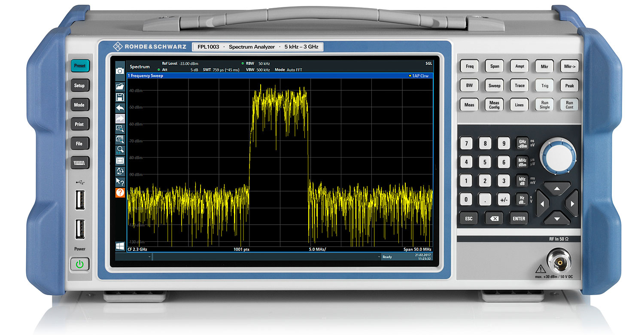
Task: Activate context-sensitive help pointer
Action: point(120,182)
